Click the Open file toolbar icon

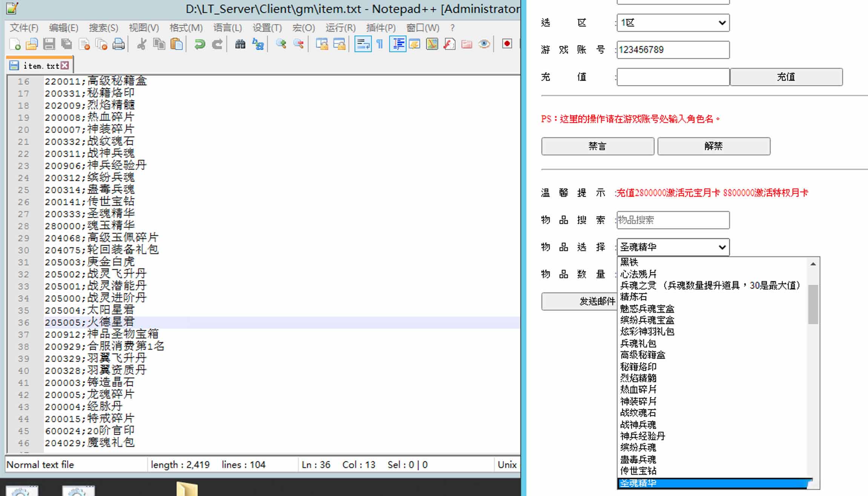[x=32, y=44]
